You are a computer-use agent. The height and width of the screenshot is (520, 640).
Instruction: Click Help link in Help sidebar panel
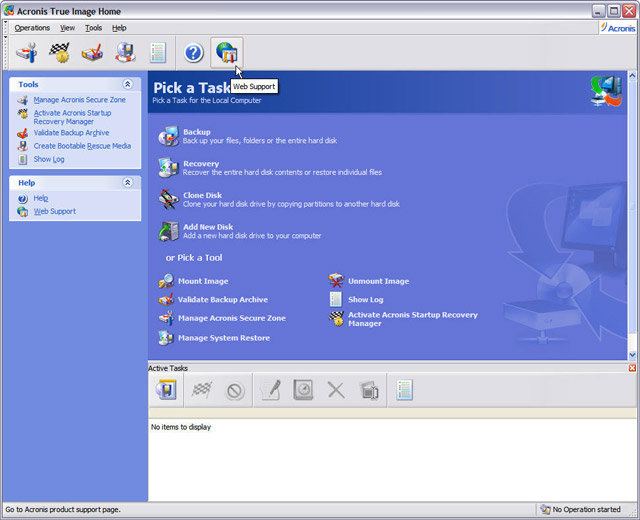click(41, 198)
